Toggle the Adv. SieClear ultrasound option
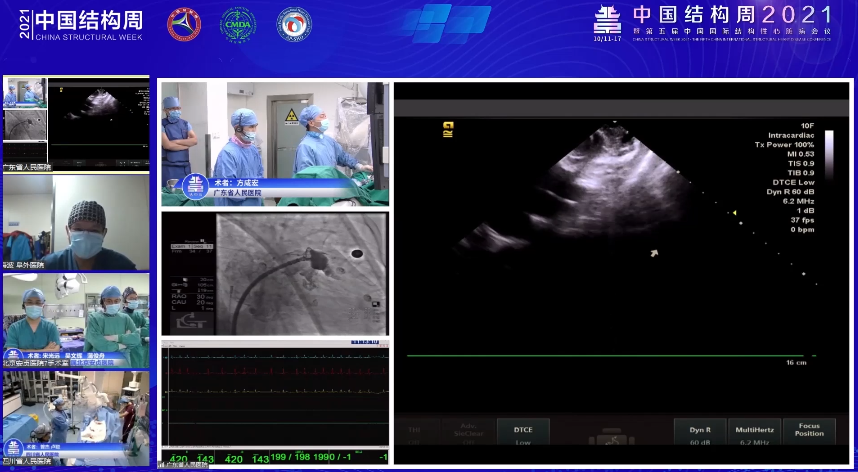The height and width of the screenshot is (472, 858). [x=468, y=434]
